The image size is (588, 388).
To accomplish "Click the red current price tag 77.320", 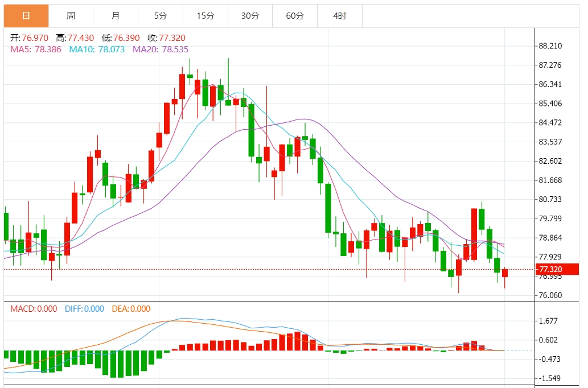I will pos(557,269).
